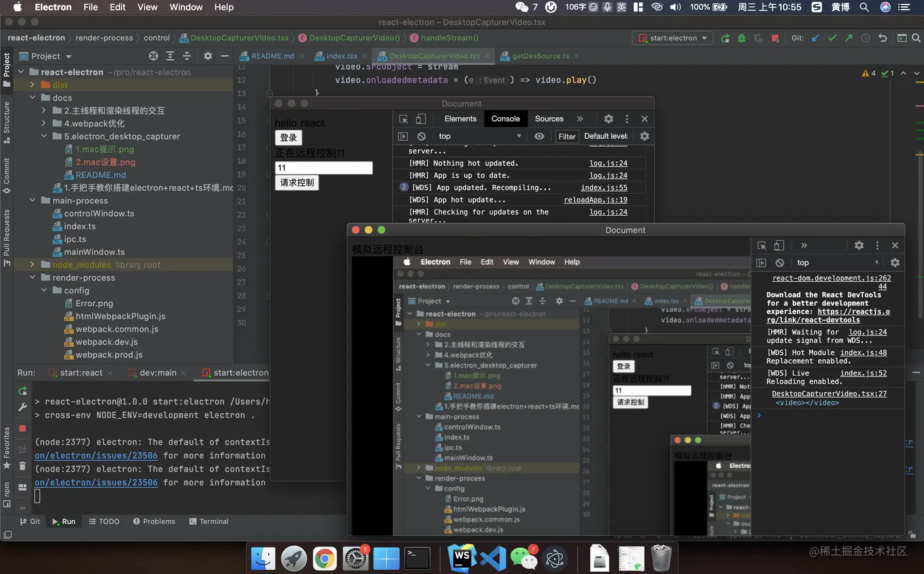The height and width of the screenshot is (574, 924).
Task: Open the DesktopCapturerVideo.tsx:27 console link
Action: (x=829, y=394)
